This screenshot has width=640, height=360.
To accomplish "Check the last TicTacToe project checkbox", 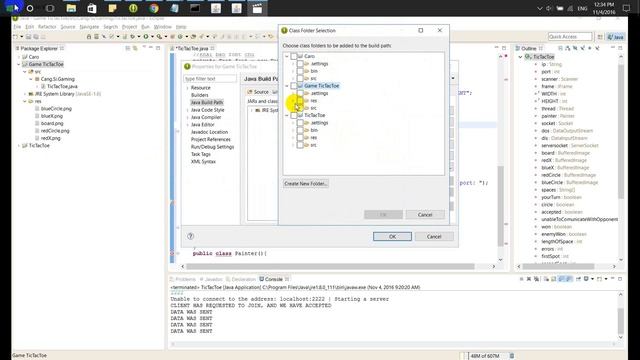I will [x=294, y=116].
